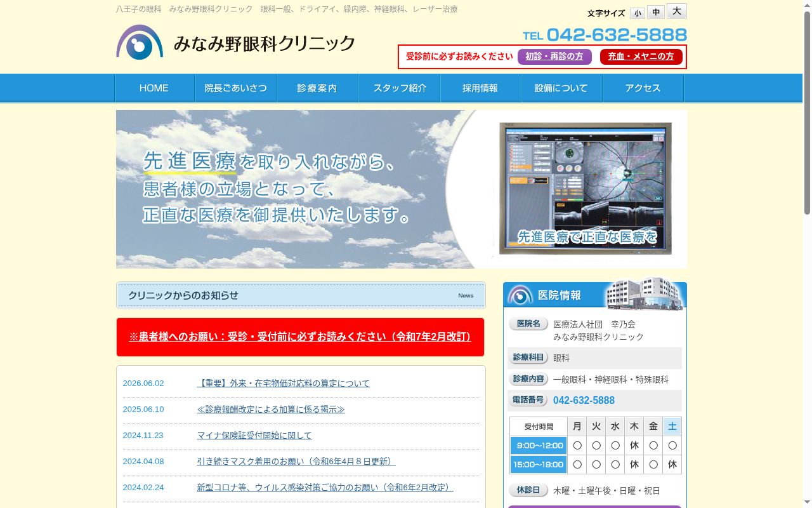812x508 pixels.
Task: Click the 診療科目 label
Action: coord(528,358)
